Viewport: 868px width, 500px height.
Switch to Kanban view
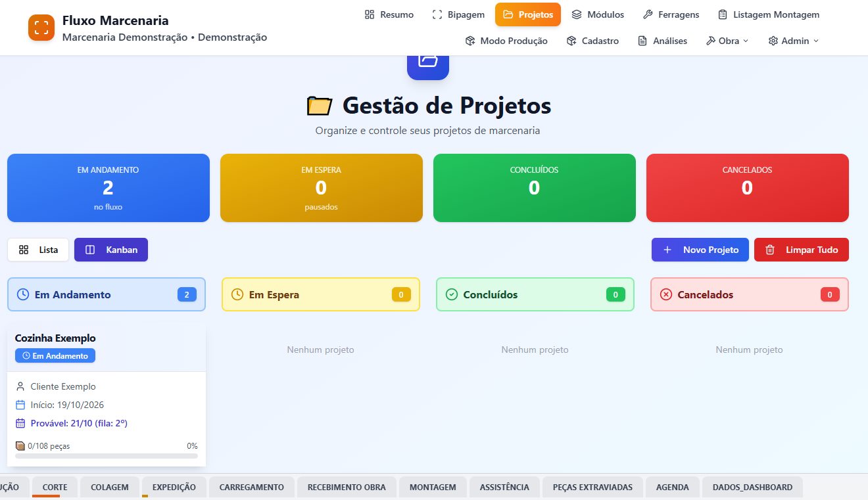pos(111,250)
